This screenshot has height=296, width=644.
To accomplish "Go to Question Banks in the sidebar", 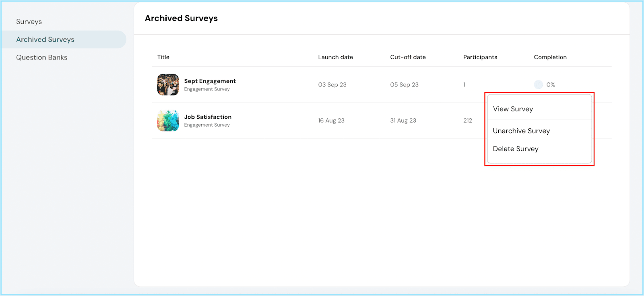I will tap(41, 58).
